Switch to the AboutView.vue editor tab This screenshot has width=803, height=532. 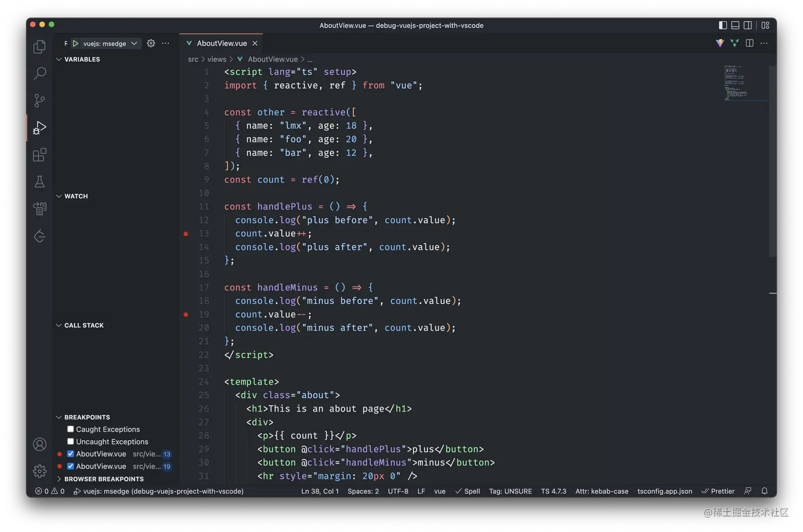click(x=221, y=43)
